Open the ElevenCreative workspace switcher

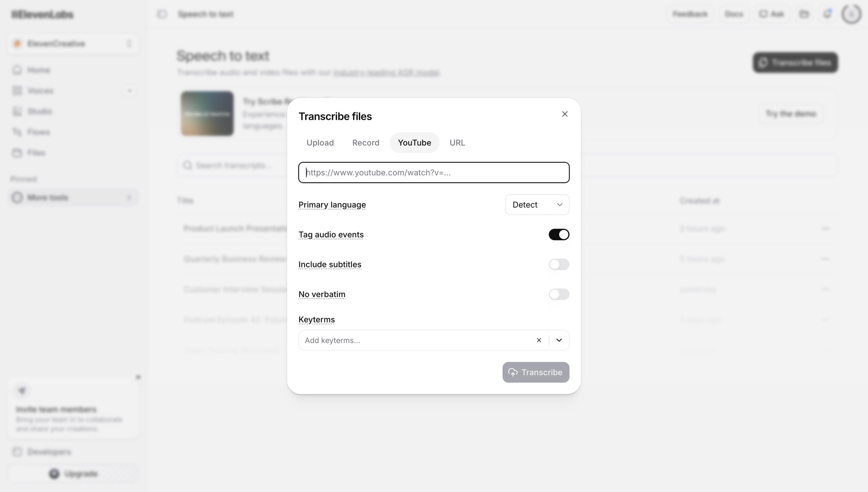pyautogui.click(x=73, y=44)
